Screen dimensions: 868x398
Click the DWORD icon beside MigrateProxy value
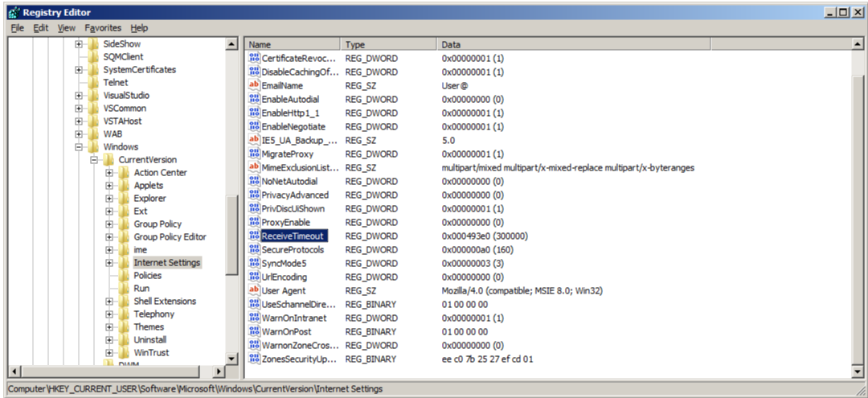click(254, 154)
